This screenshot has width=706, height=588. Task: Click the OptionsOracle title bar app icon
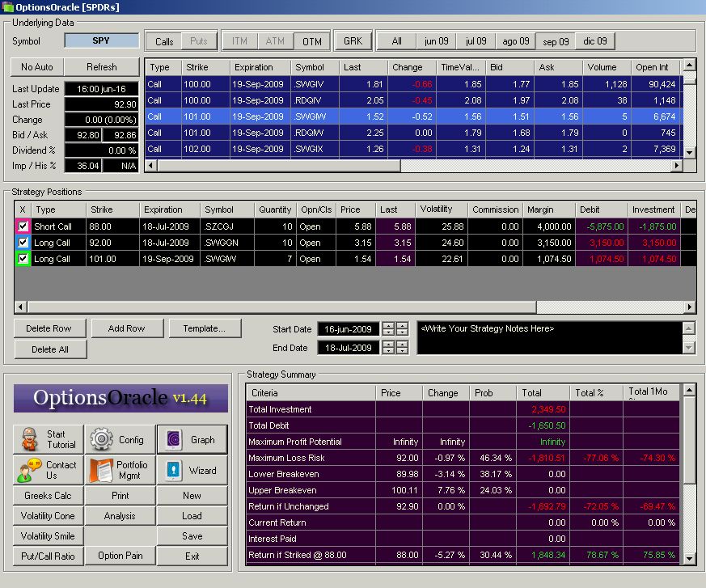(7, 7)
